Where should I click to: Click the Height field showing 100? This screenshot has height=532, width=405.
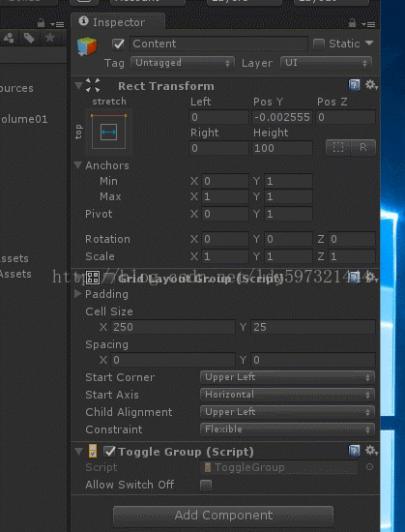[282, 148]
